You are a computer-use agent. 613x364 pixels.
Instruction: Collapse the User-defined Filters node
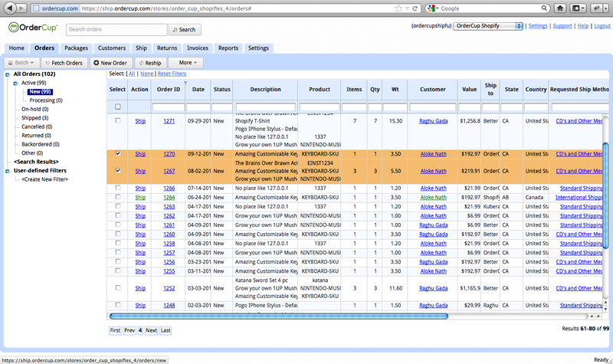click(x=8, y=171)
